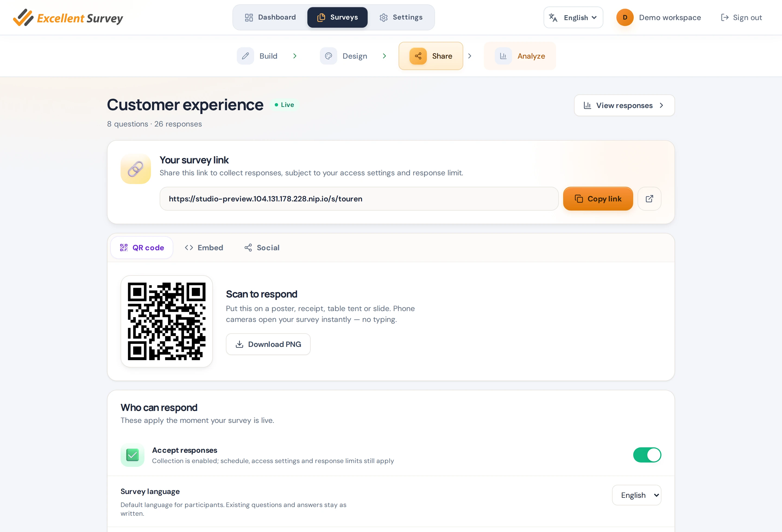The height and width of the screenshot is (532, 782).
Task: Click the Excellent Survey logo
Action: pos(68,17)
